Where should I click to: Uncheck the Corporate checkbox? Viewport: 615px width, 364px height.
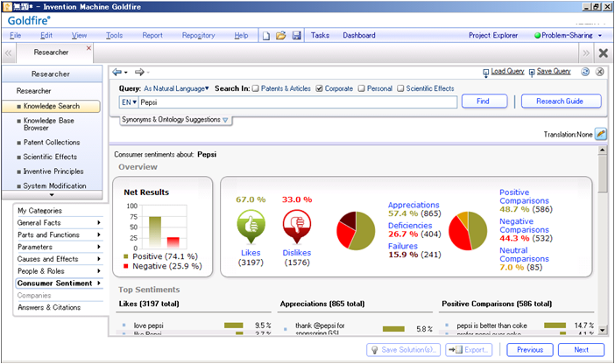click(x=319, y=88)
